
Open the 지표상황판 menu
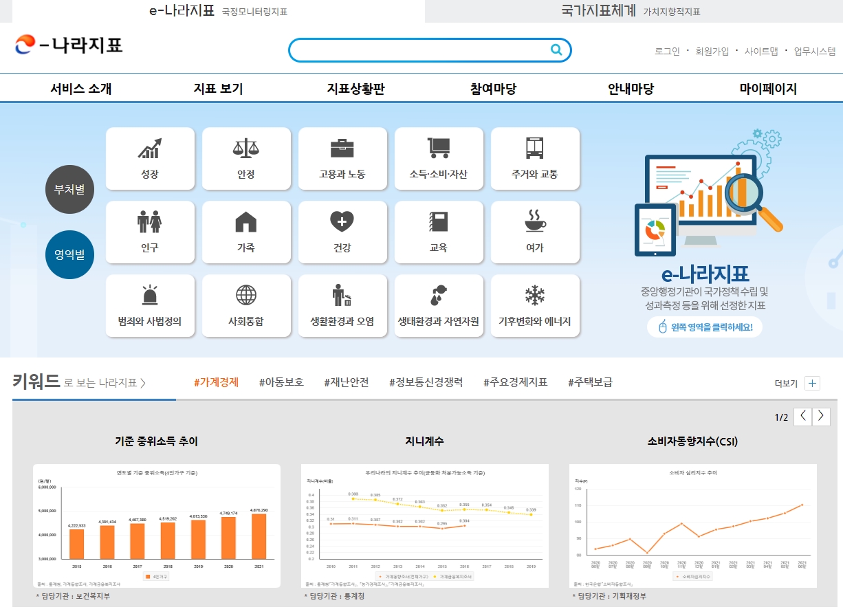pyautogui.click(x=355, y=89)
